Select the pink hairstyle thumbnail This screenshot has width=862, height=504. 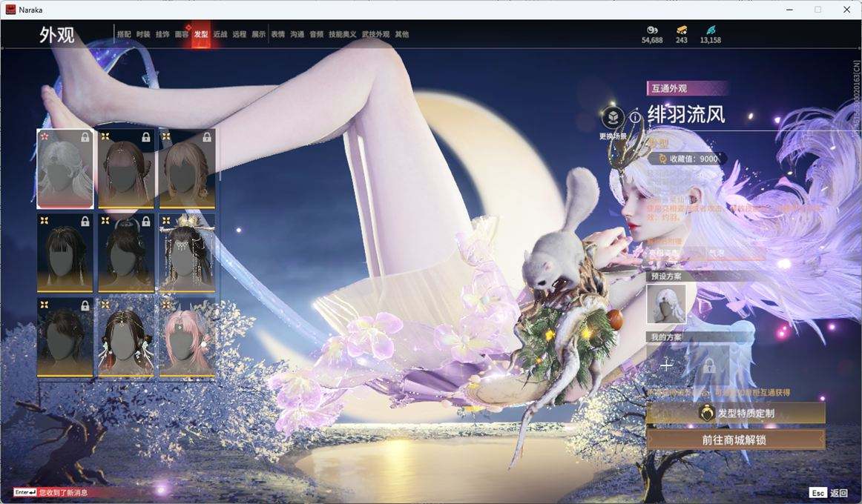click(187, 337)
